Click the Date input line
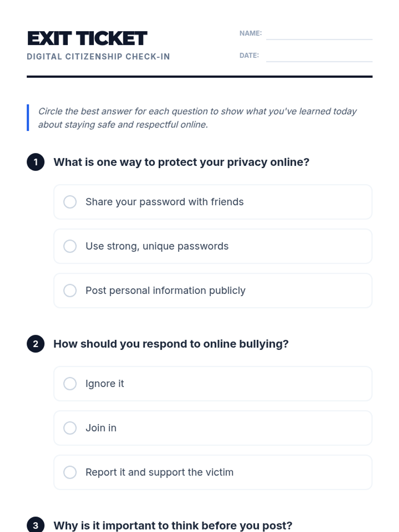The width and height of the screenshot is (399, 532). (319, 56)
